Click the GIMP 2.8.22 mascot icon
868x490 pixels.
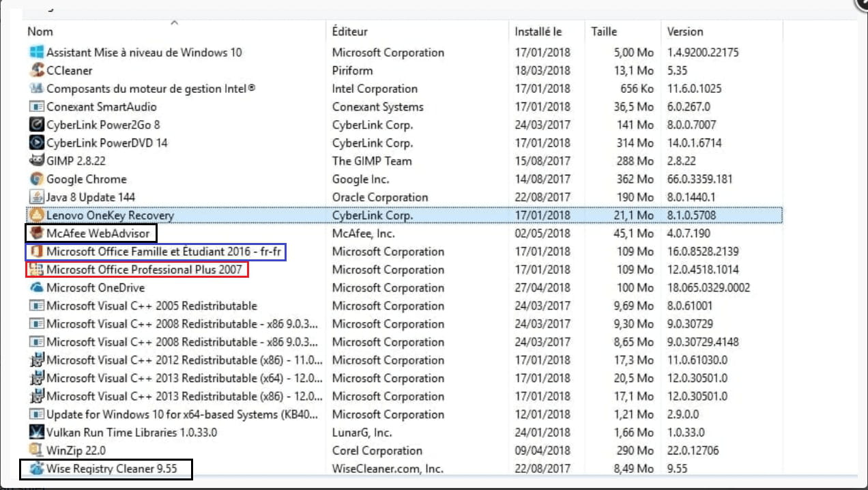37,161
